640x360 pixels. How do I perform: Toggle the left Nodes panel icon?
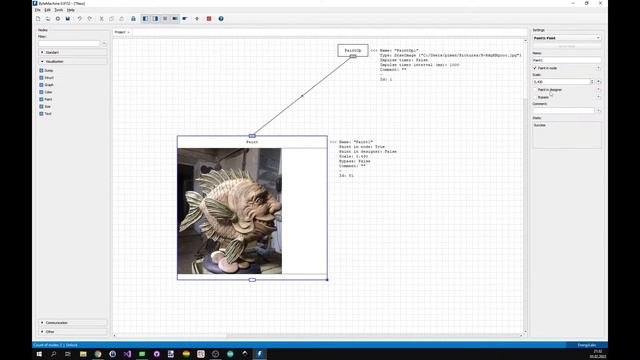pyautogui.click(x=145, y=19)
